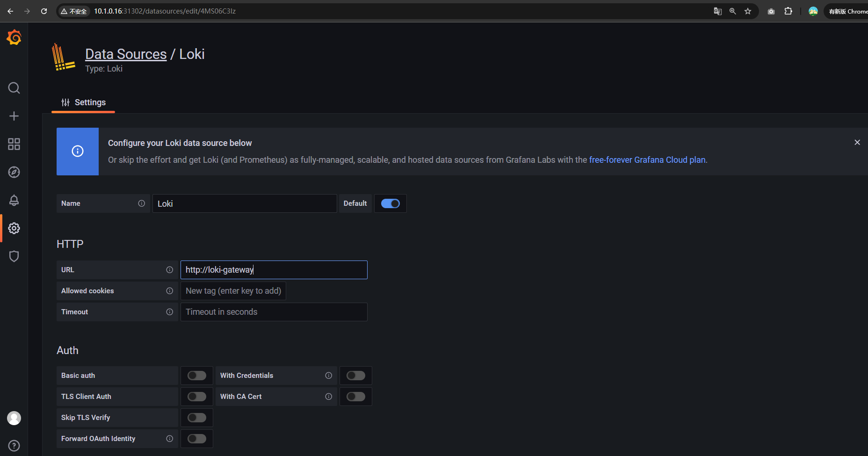Open the Chrome profile avatar
Screen dimensions: 868x456
(813, 11)
